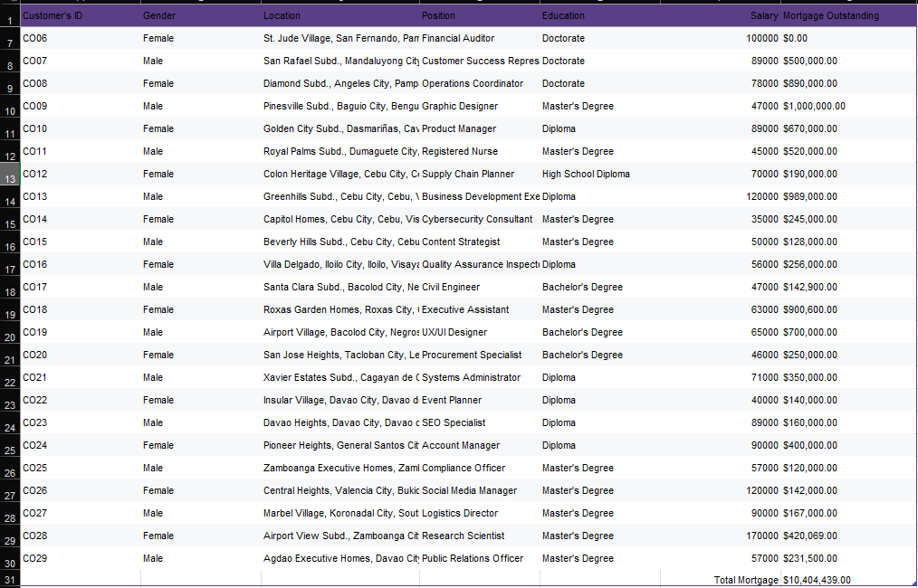
Task: Click the Xavier Estates Subd. location cell
Action: click(340, 377)
